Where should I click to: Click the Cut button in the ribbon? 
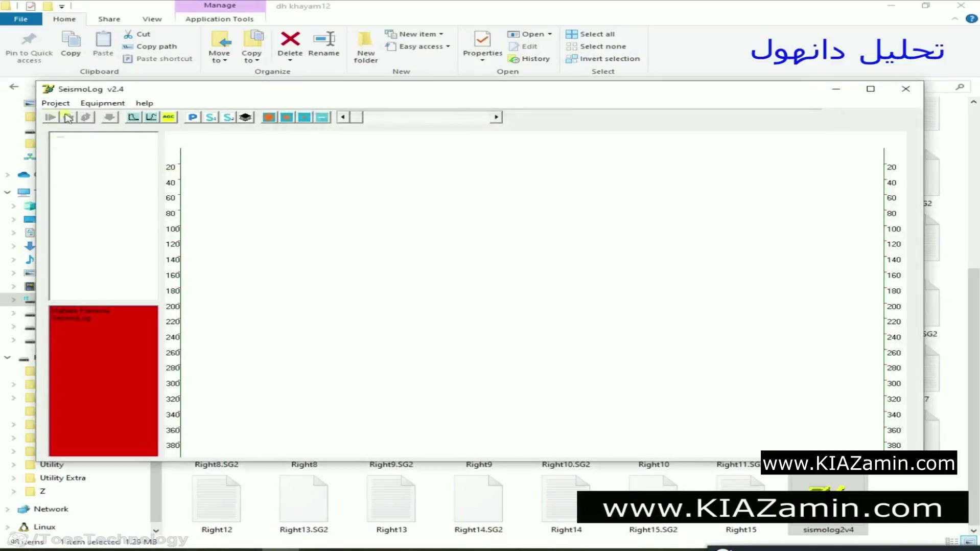point(137,34)
